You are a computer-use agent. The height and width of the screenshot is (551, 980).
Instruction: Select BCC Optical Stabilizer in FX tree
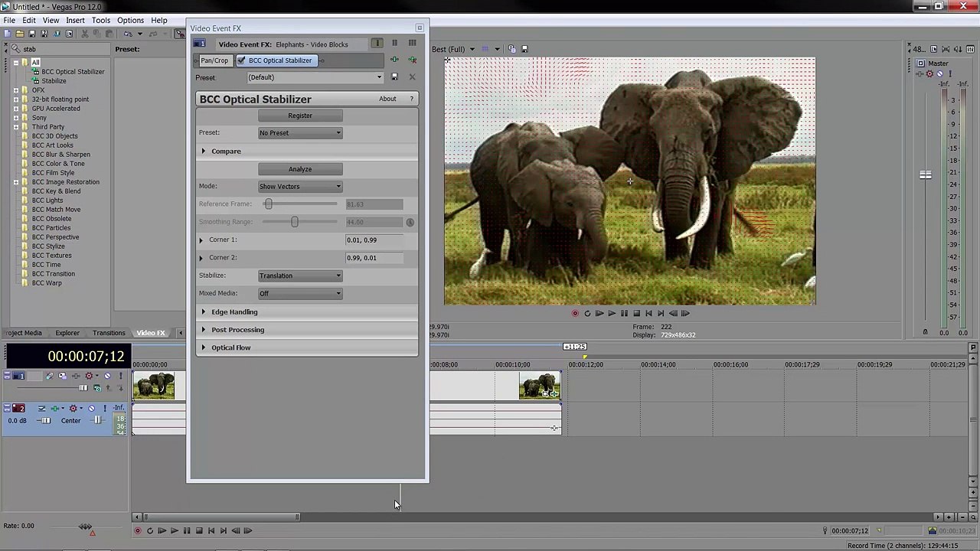point(73,72)
